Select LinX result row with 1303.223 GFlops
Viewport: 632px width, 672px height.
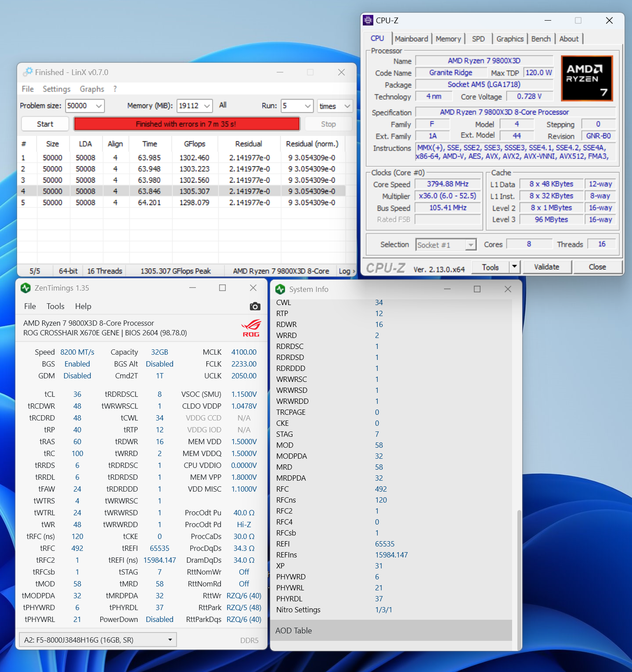181,169
